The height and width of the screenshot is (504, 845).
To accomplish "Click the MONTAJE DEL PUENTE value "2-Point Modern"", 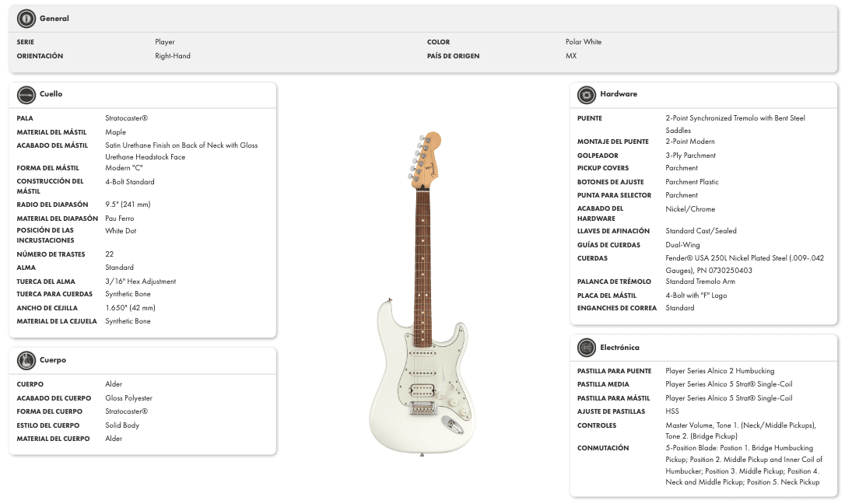I will [690, 142].
